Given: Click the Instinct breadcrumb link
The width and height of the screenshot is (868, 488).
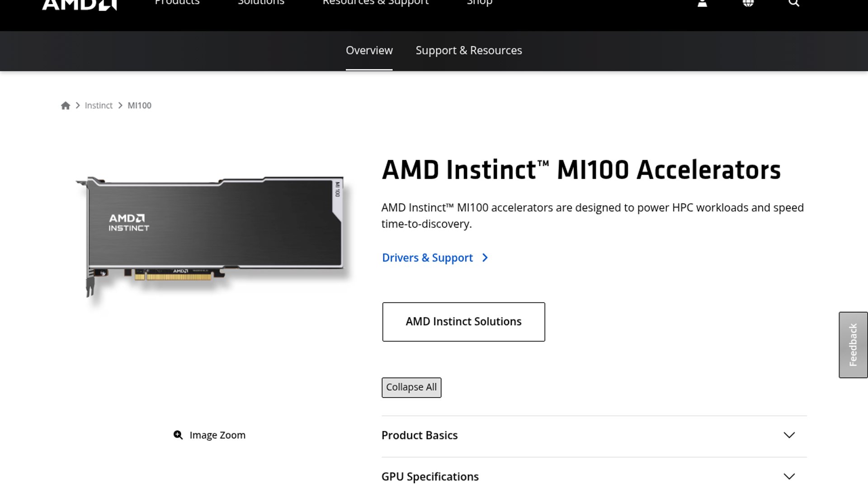Looking at the screenshot, I should pos(99,106).
